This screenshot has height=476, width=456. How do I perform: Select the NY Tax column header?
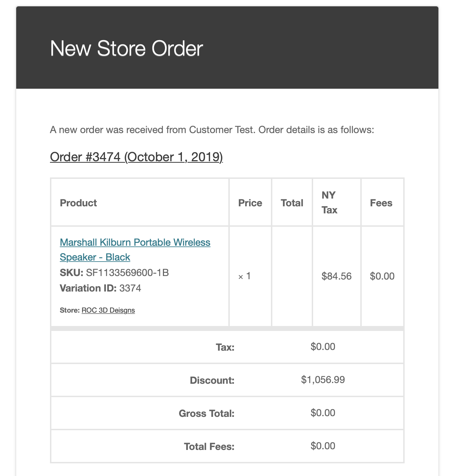(329, 202)
